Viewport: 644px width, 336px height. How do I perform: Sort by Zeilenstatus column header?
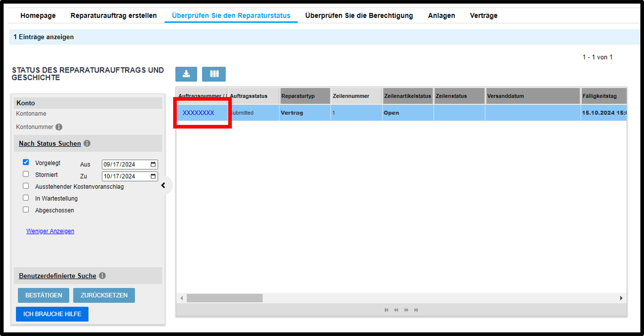pos(460,96)
